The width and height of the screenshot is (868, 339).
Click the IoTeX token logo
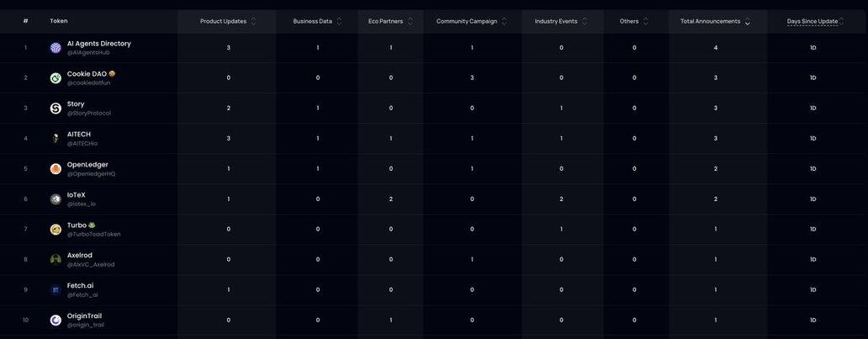click(x=56, y=199)
